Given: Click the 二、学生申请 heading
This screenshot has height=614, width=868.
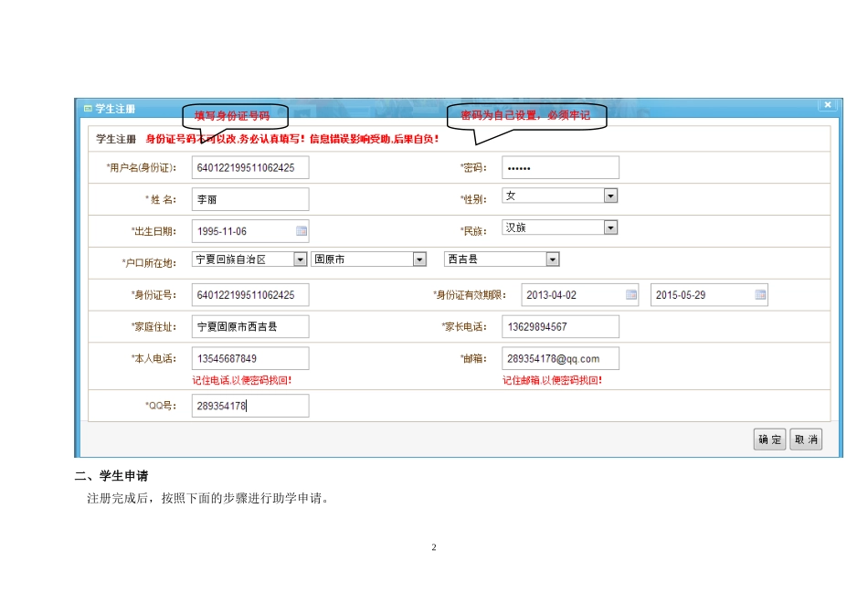Looking at the screenshot, I should pos(111,476).
